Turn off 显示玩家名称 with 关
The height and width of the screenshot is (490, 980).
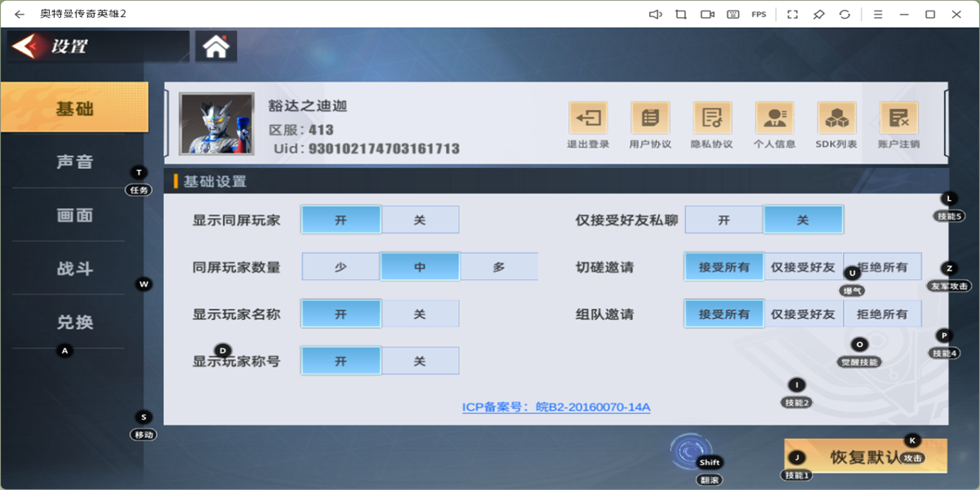[x=420, y=314]
